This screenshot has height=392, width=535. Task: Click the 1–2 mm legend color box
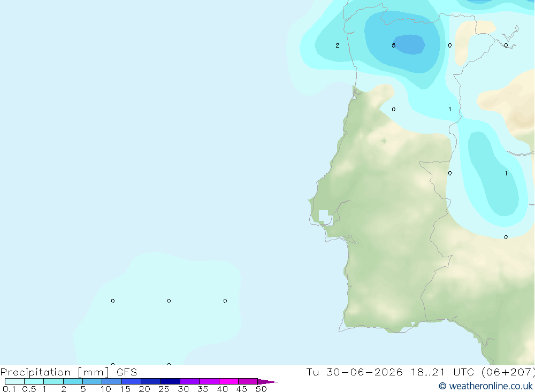coord(53,381)
